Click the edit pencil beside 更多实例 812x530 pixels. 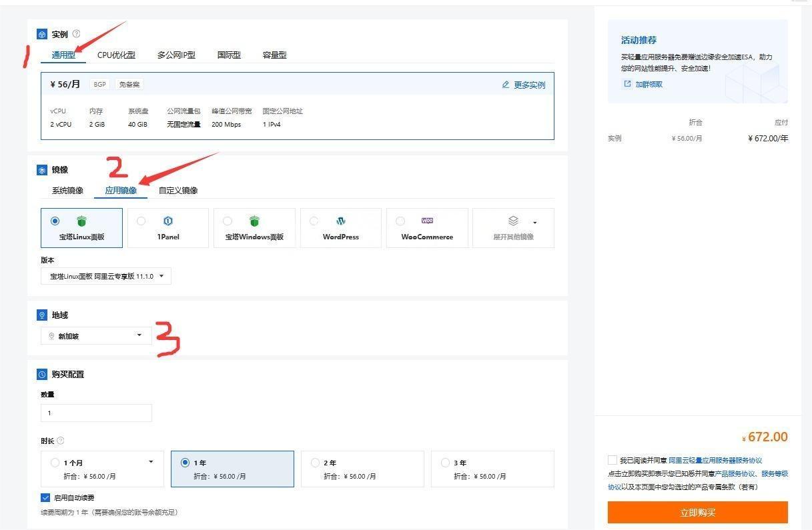tap(506, 84)
